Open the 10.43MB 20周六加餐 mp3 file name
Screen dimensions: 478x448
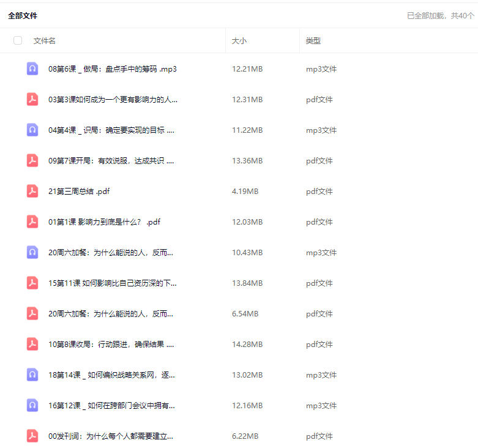[111, 252]
